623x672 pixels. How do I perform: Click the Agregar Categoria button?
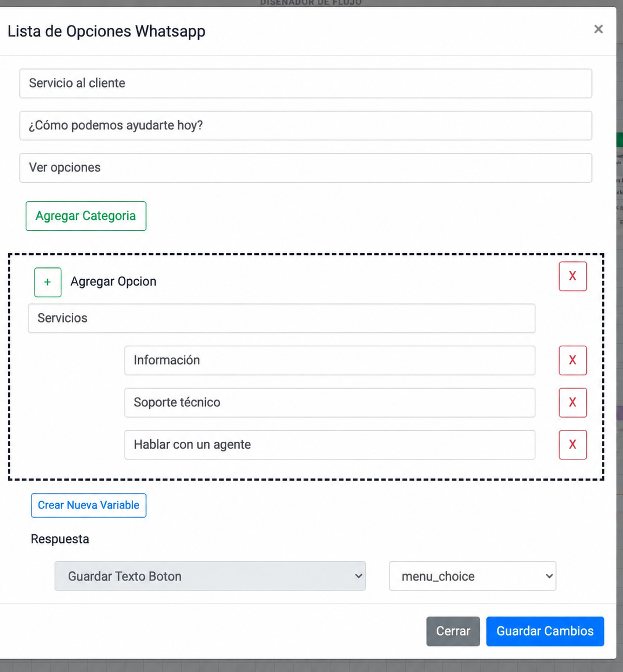(x=86, y=216)
